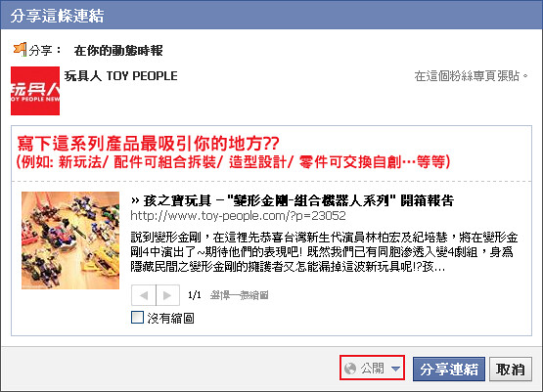Screen dimensions: 543x392
Task: Click the next thumbnail arrow
Action: pyautogui.click(x=167, y=295)
